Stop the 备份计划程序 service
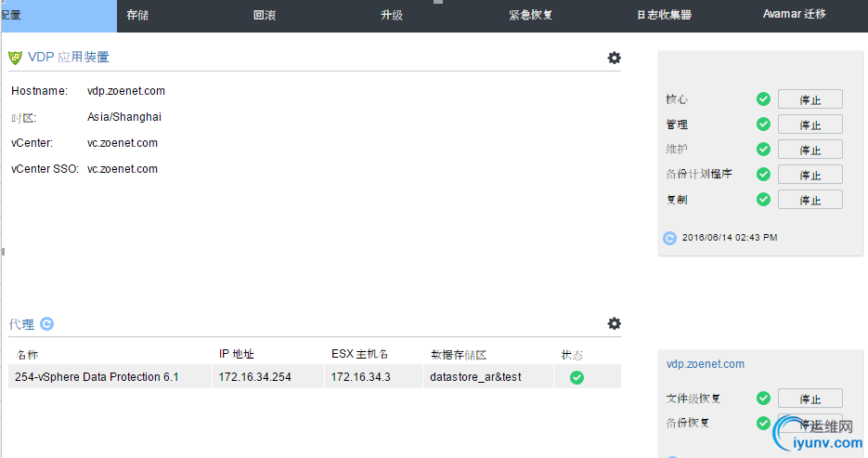 tap(810, 175)
